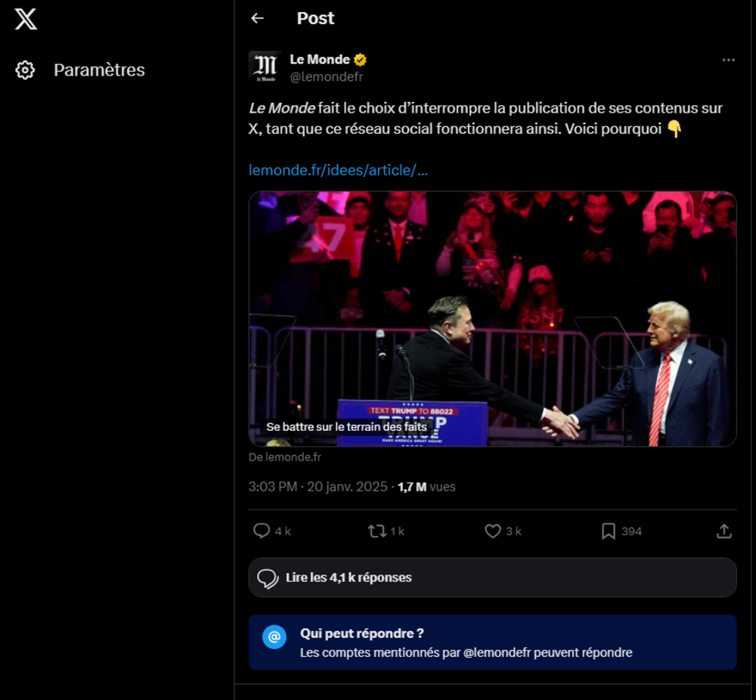Click the De lemonde.fr source label

tap(285, 457)
